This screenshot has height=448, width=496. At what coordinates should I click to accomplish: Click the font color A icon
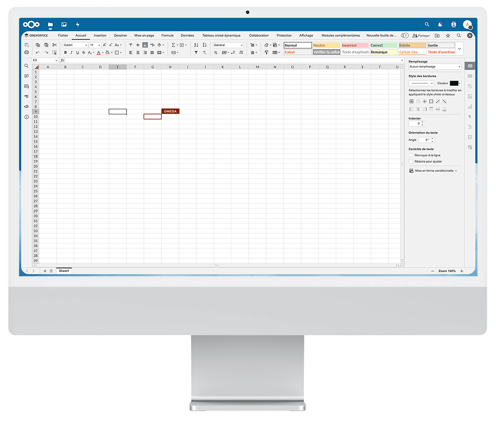point(98,52)
